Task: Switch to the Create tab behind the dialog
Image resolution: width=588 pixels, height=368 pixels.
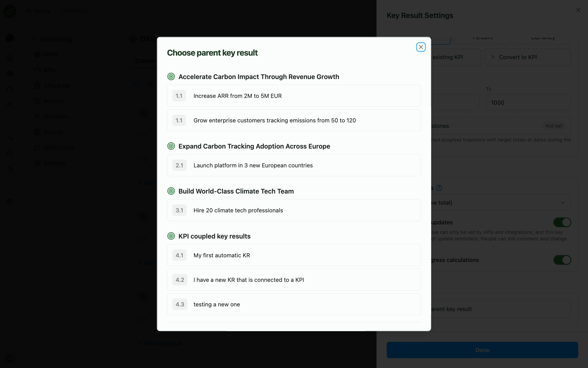Action: coord(145,61)
